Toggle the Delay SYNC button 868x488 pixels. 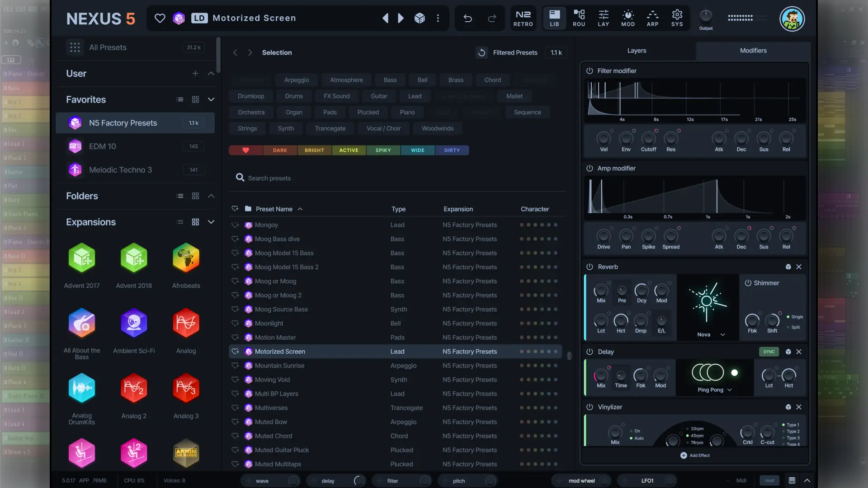click(769, 352)
